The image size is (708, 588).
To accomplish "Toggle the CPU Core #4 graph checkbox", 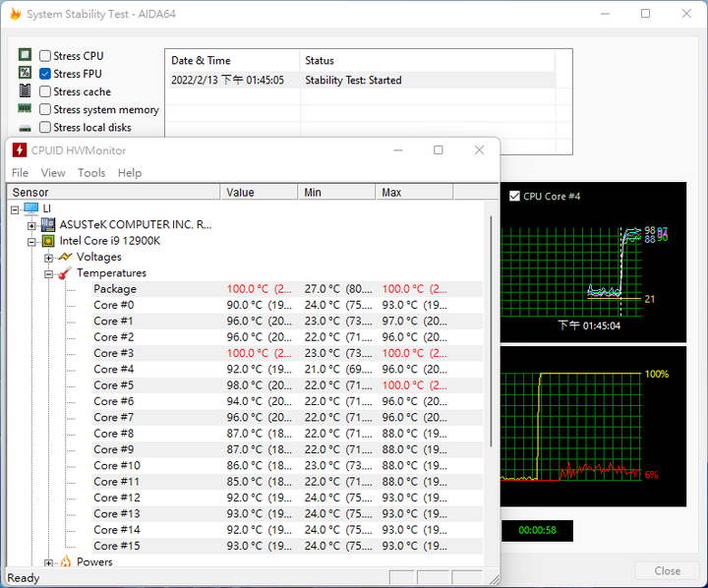I will pos(514,196).
